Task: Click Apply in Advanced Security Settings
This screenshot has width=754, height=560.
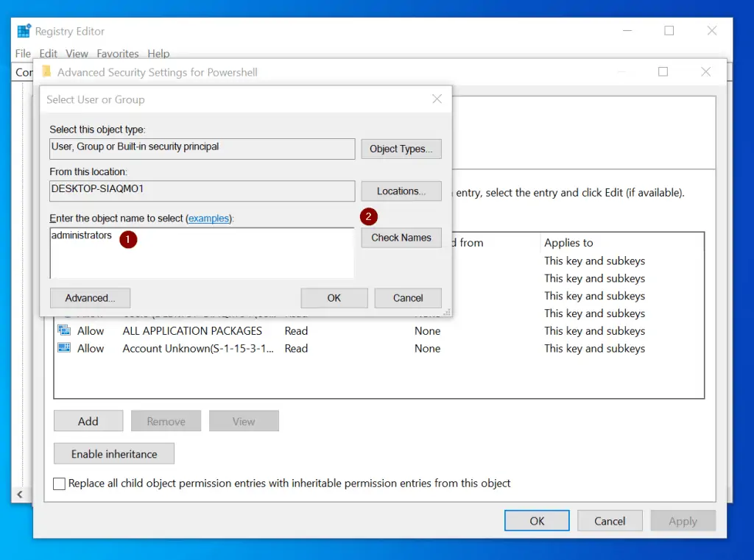Action: coord(683,520)
